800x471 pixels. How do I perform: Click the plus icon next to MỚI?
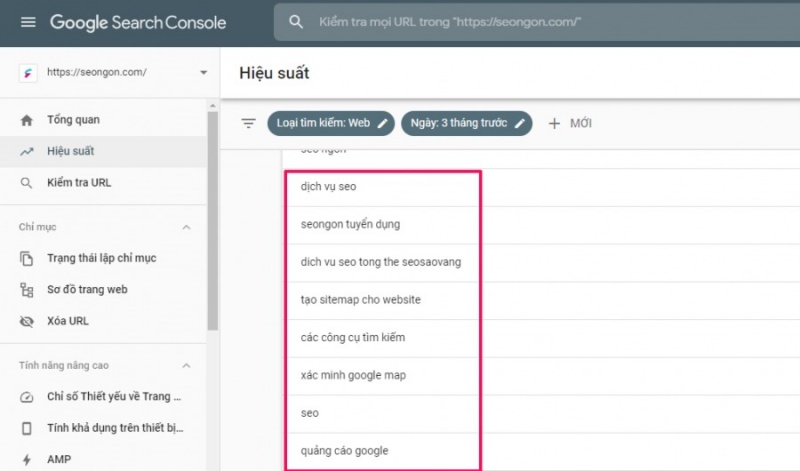(554, 123)
